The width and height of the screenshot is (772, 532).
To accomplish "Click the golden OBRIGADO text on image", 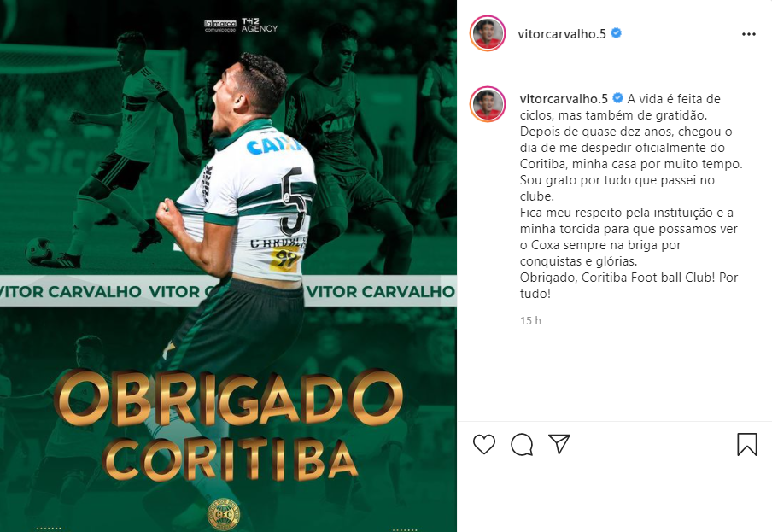I will click(228, 399).
